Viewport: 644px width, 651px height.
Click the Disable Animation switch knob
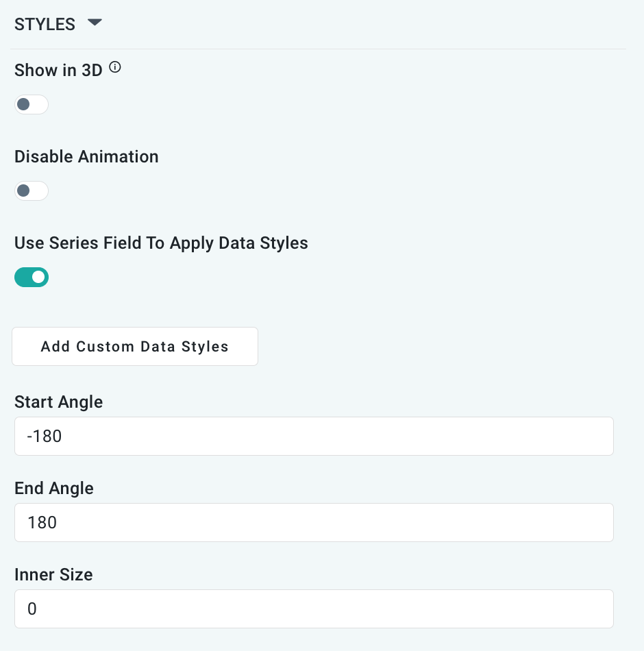pyautogui.click(x=24, y=191)
